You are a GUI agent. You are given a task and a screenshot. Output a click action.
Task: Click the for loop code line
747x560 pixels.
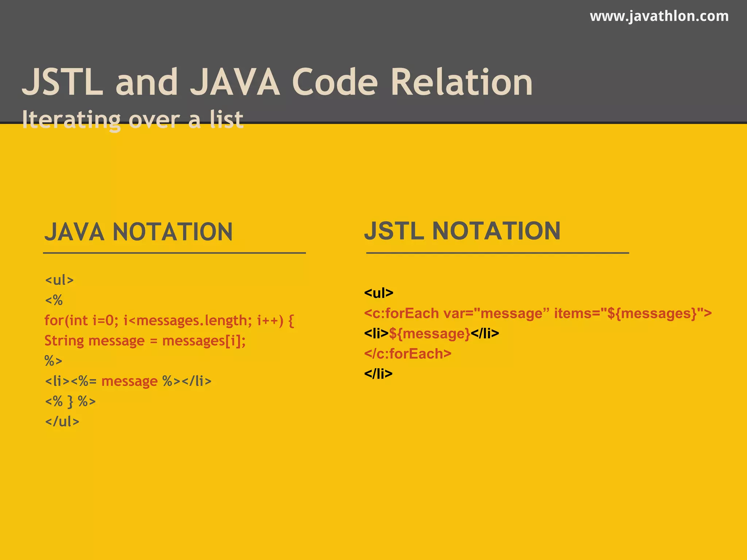point(169,320)
